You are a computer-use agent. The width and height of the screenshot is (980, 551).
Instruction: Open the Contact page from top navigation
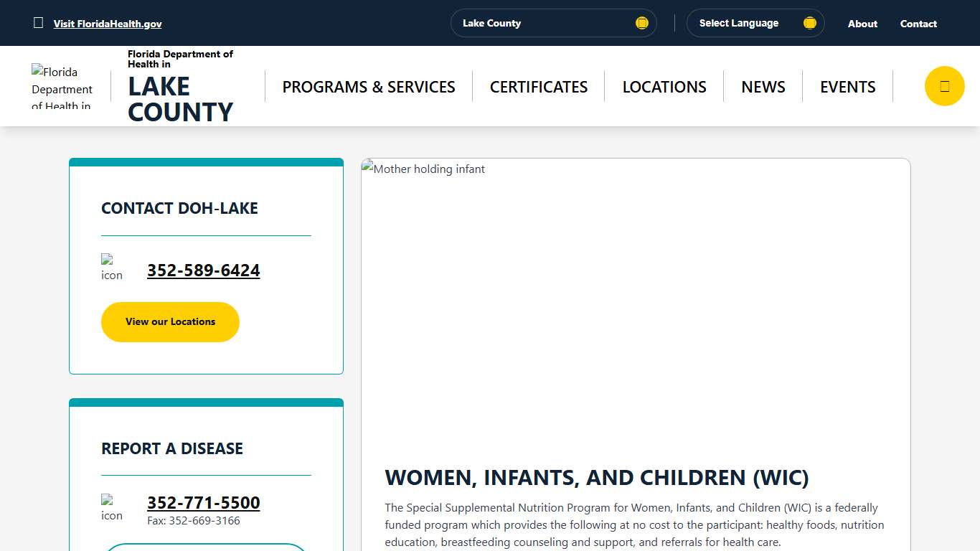coord(918,23)
